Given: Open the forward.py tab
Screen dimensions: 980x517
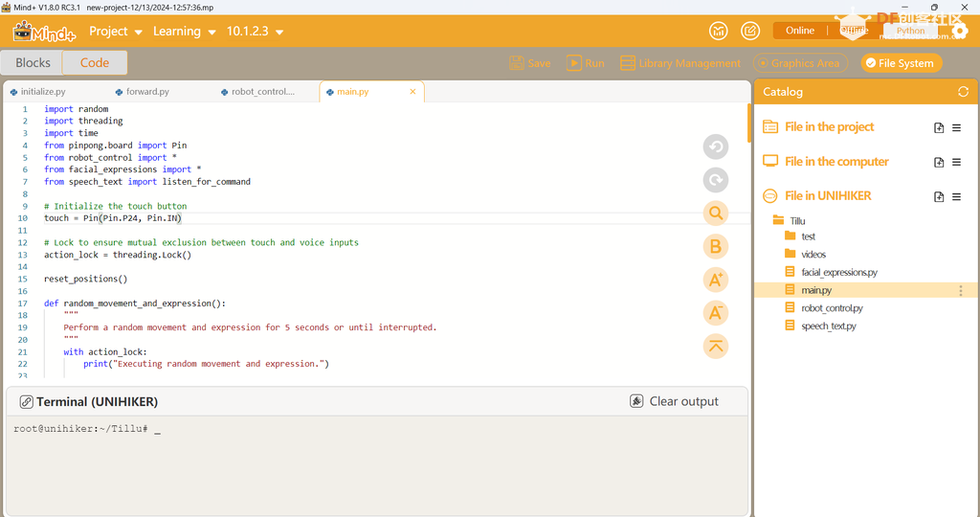Looking at the screenshot, I should click(x=147, y=92).
